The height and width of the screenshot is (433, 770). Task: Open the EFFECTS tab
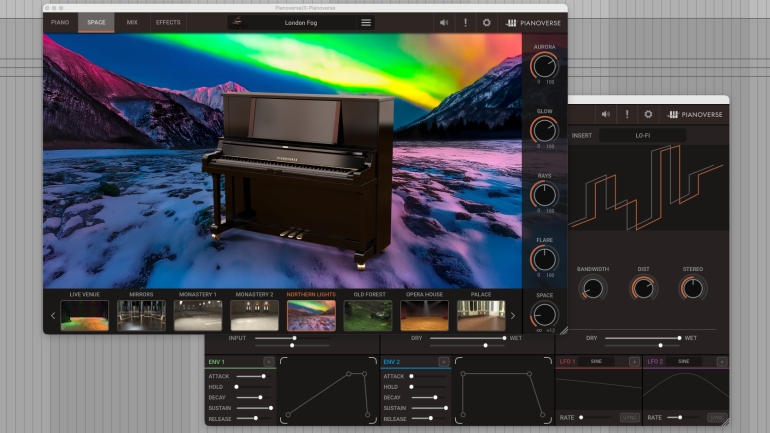click(168, 23)
